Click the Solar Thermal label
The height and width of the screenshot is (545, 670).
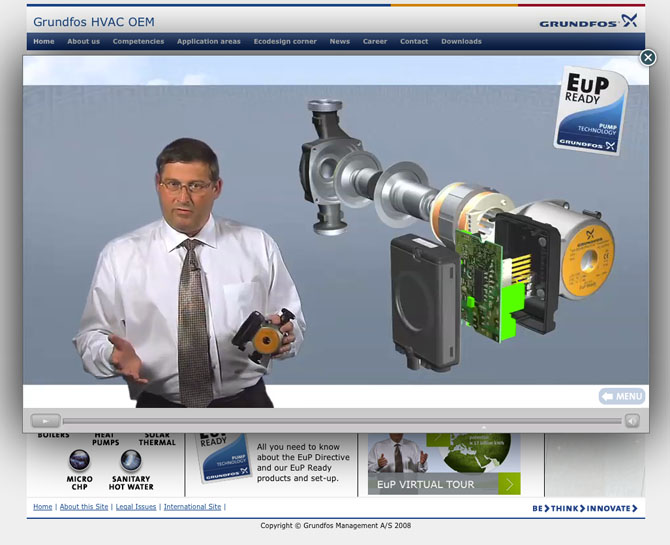point(157,439)
